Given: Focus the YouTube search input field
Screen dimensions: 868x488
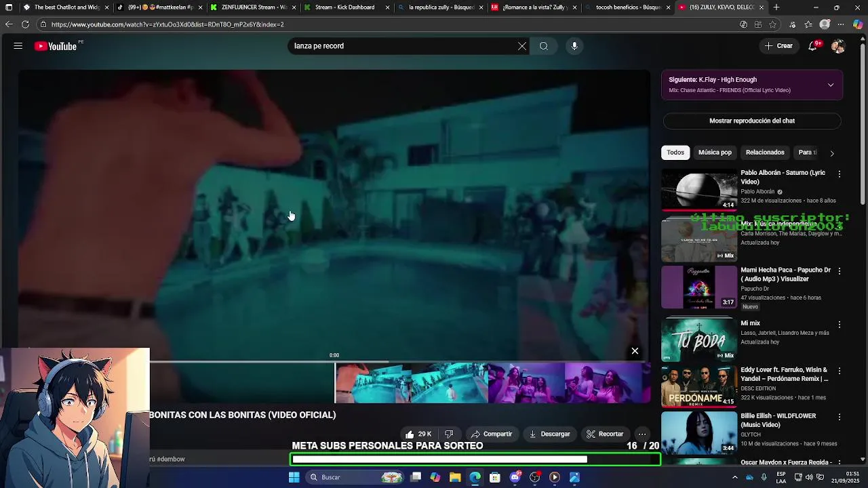Looking at the screenshot, I should pos(404,46).
